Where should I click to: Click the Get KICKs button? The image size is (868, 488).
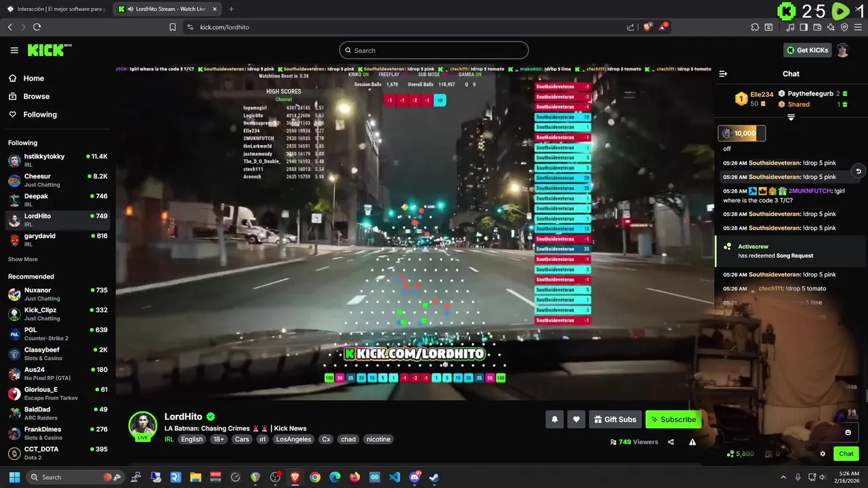coord(807,50)
